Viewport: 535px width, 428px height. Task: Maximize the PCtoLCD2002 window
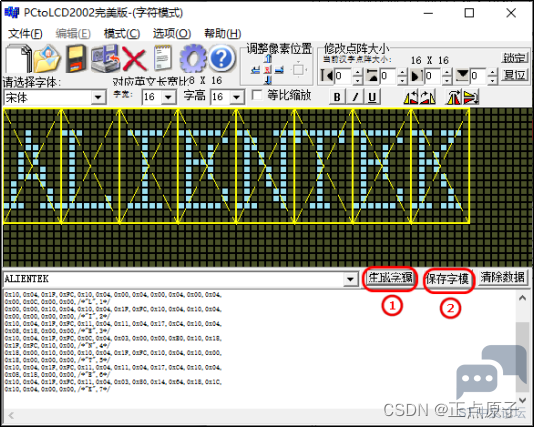pyautogui.click(x=469, y=13)
